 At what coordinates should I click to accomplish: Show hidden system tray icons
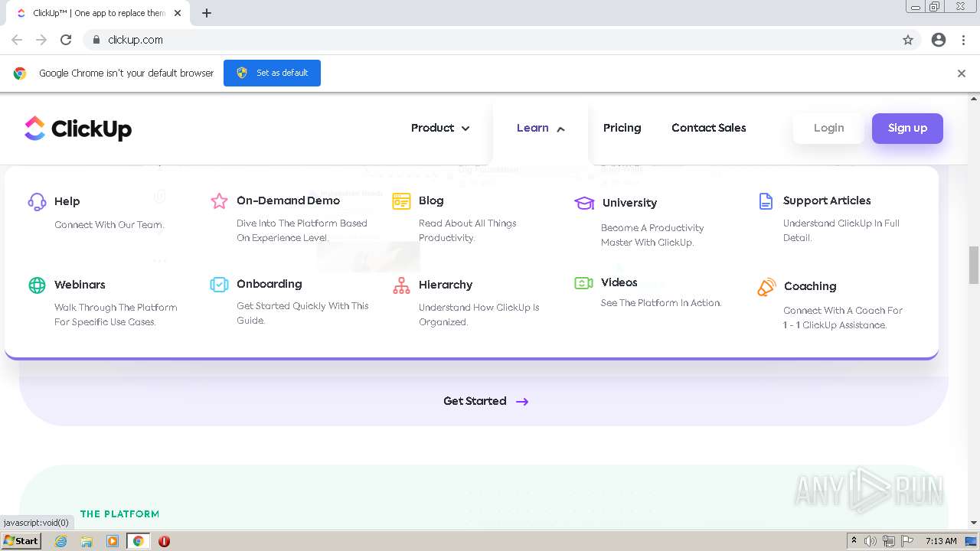pos(854,541)
